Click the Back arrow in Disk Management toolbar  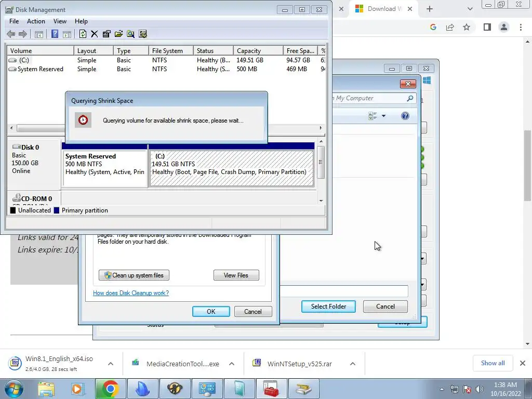11,34
